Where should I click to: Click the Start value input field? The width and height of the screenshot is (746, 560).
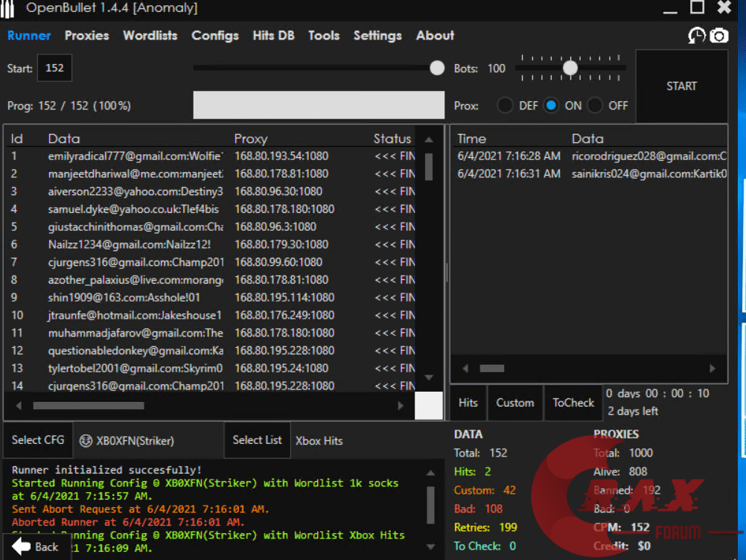coord(54,69)
